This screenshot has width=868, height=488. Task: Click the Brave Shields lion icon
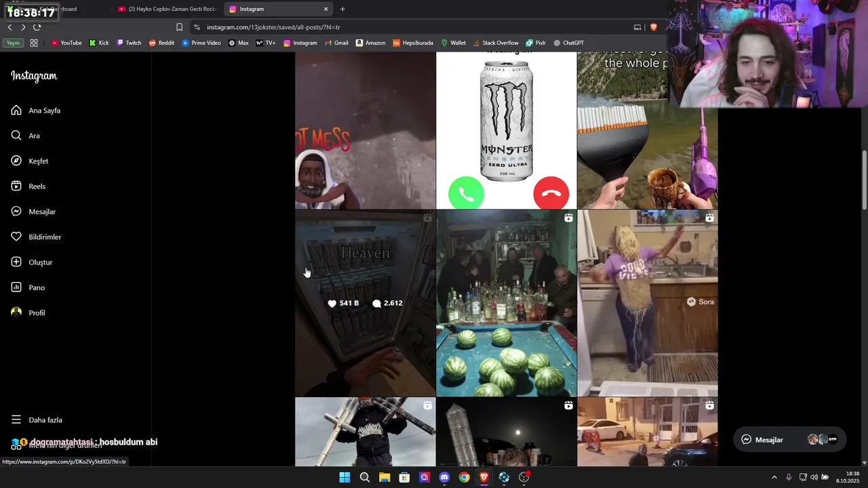654,27
